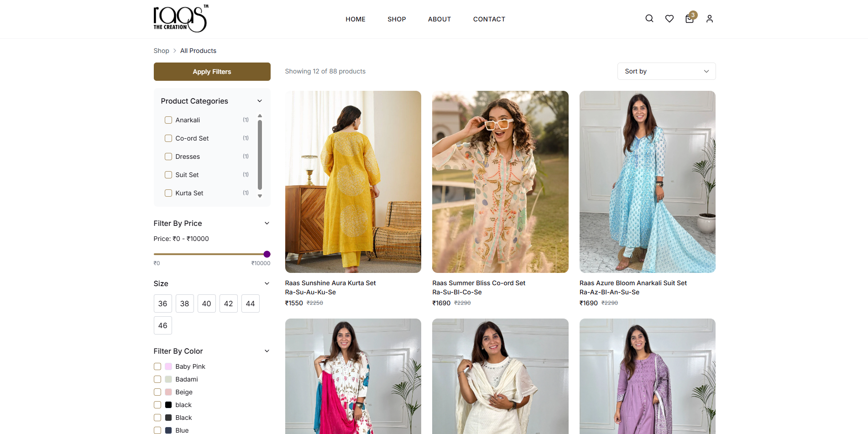Enable the Baby Pink color checkbox

pos(157,366)
